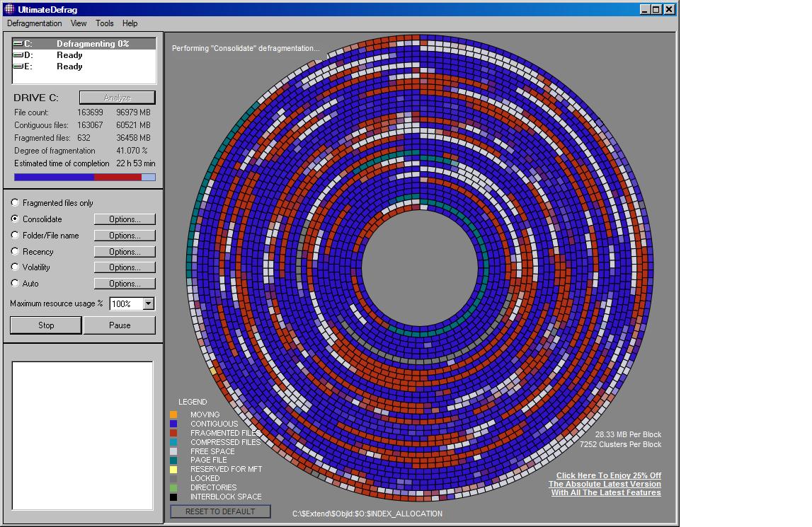
Task: Click the '22 h 53 min' completion estimate
Action: coord(136,163)
